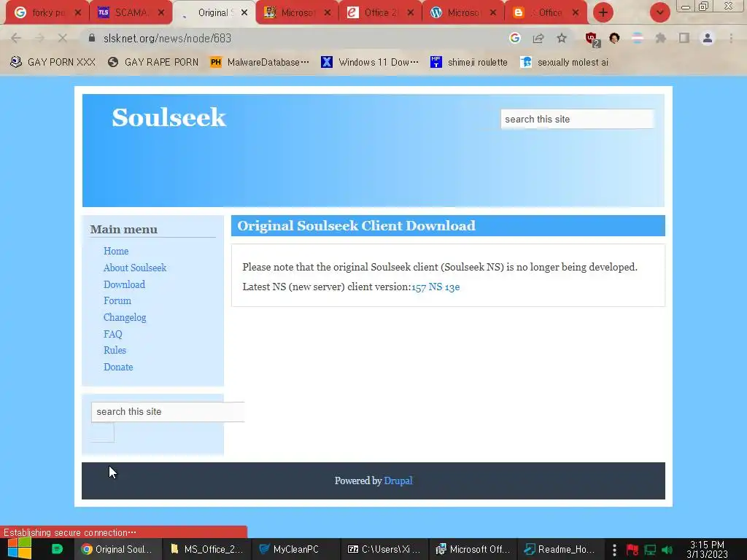Viewport: 747px width, 560px height.
Task: Open About Soulseek menu link
Action: click(x=135, y=268)
